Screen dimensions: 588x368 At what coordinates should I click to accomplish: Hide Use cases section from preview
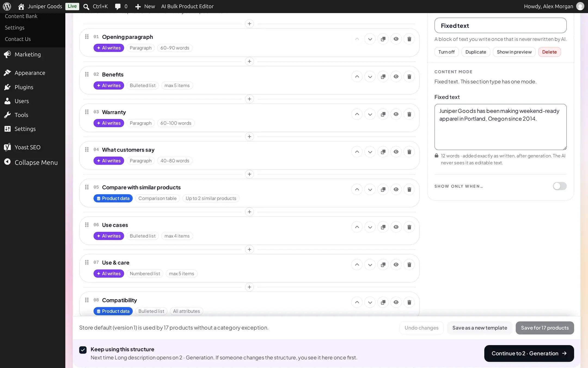(396, 227)
